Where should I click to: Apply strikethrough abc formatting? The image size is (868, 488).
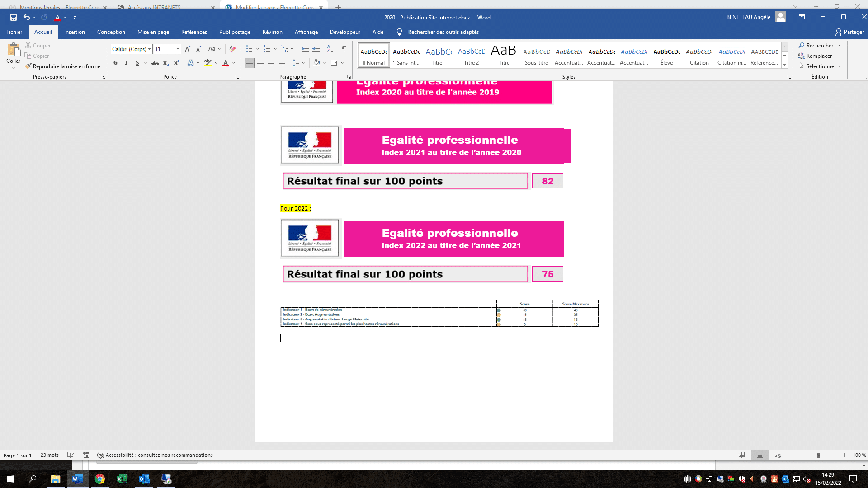tap(155, 63)
